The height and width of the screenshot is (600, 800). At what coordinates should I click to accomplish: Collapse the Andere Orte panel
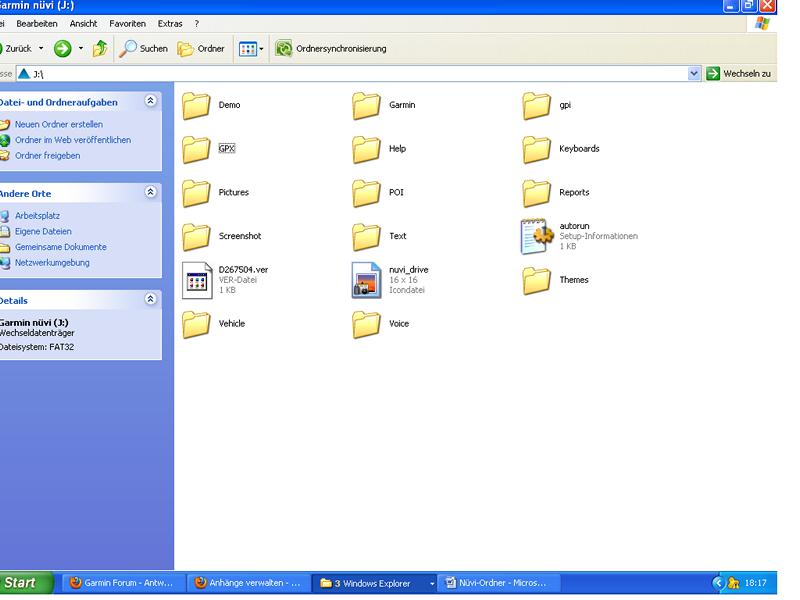pos(151,192)
